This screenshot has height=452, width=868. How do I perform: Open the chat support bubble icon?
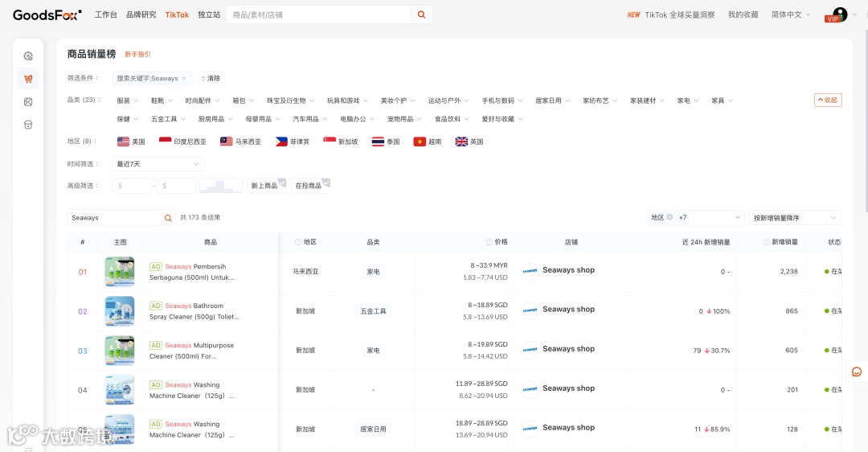(857, 372)
